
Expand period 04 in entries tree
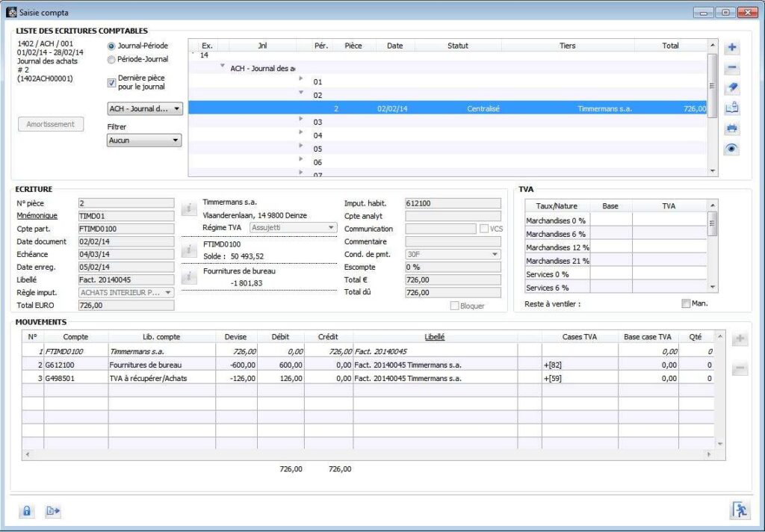click(x=301, y=132)
